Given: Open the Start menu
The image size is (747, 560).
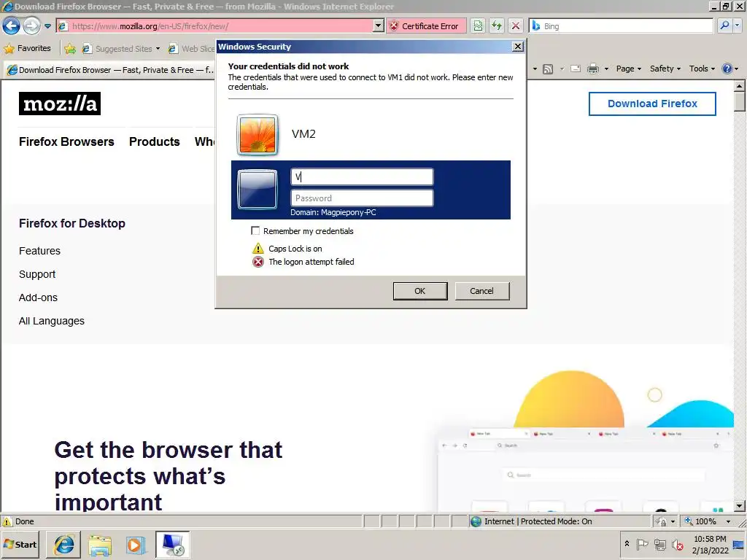Looking at the screenshot, I should coord(20,544).
